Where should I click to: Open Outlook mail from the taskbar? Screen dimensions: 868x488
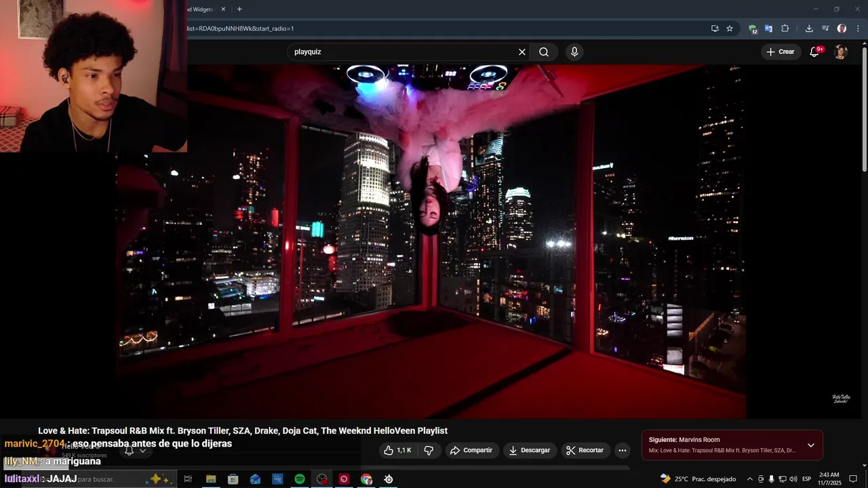255,479
